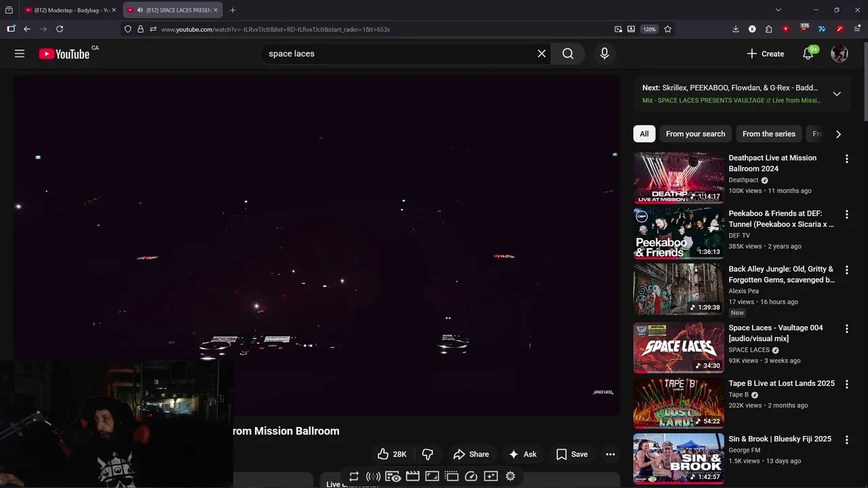
Task: Open the notifications bell
Action: point(808,54)
